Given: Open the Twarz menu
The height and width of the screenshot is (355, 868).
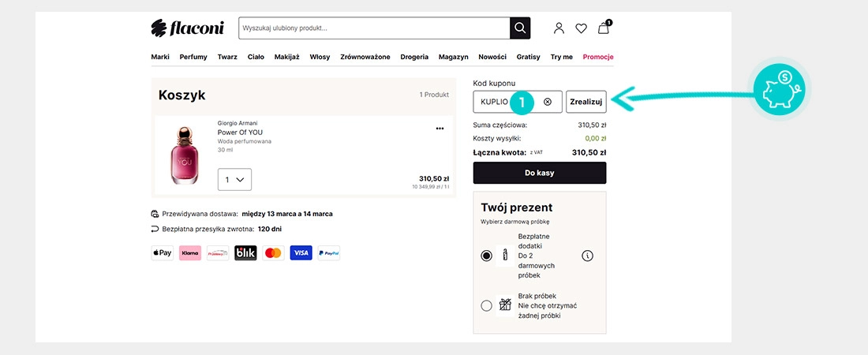Looking at the screenshot, I should tap(227, 57).
